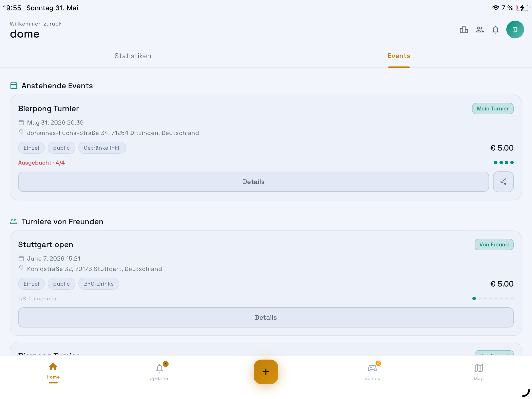Open Details of Bierpong Turnier
Screen dimensions: 532x399
[253, 182]
